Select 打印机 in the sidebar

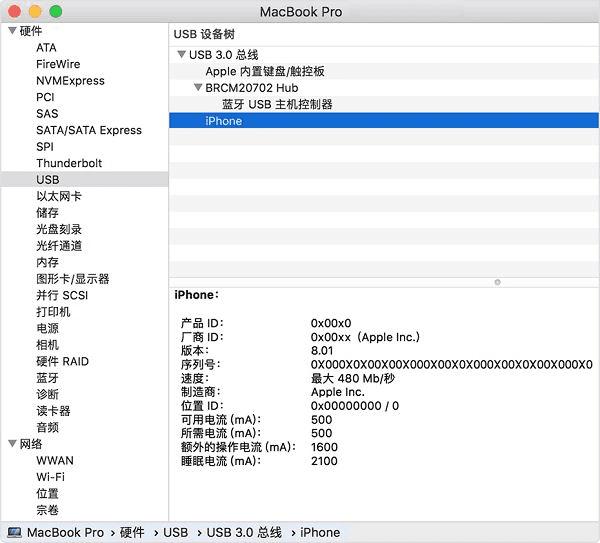coord(53,311)
